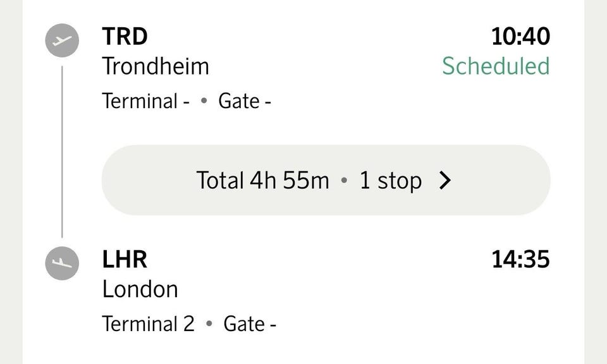This screenshot has height=364, width=607.
Task: Click the 14:35 arrival time
Action: pos(520,259)
